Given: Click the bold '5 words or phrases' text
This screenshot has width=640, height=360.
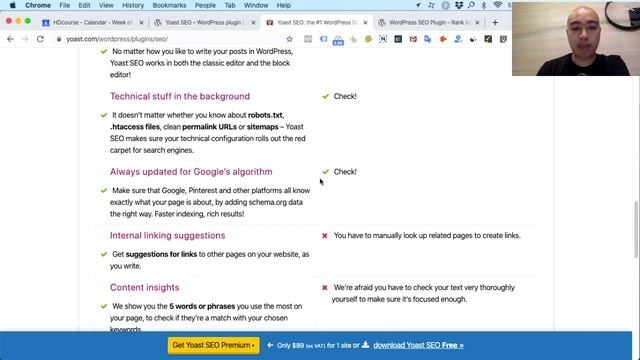Looking at the screenshot, I should point(202,306).
